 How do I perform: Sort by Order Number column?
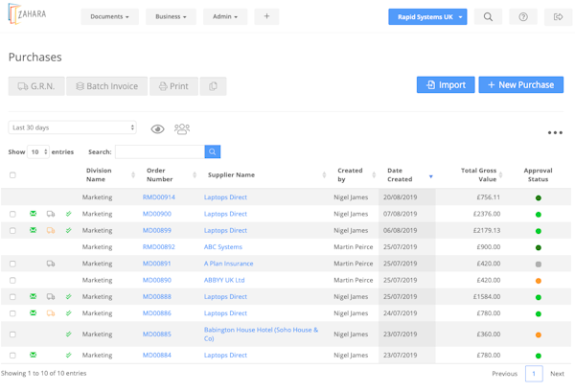pos(171,175)
